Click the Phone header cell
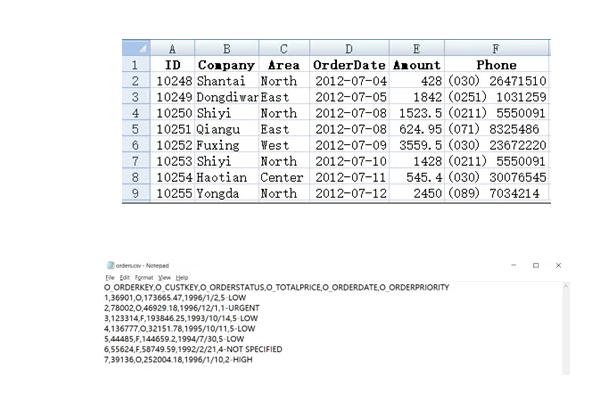This screenshot has height=402, width=612. [496, 64]
